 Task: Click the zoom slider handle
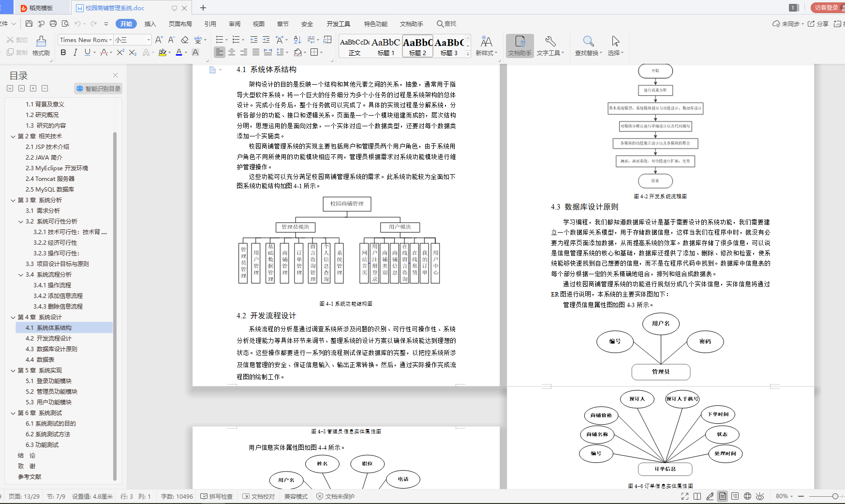point(835,496)
